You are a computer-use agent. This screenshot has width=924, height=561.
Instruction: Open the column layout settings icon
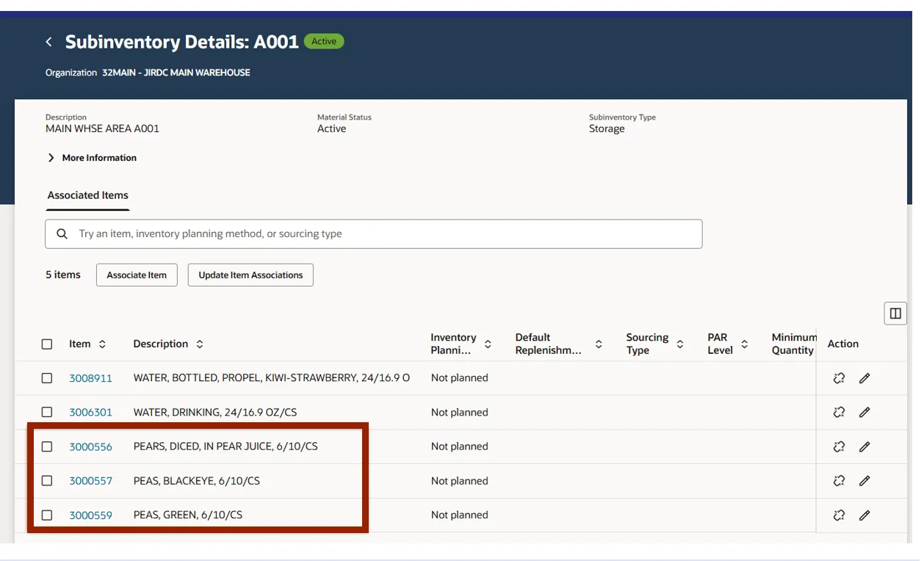(x=895, y=314)
